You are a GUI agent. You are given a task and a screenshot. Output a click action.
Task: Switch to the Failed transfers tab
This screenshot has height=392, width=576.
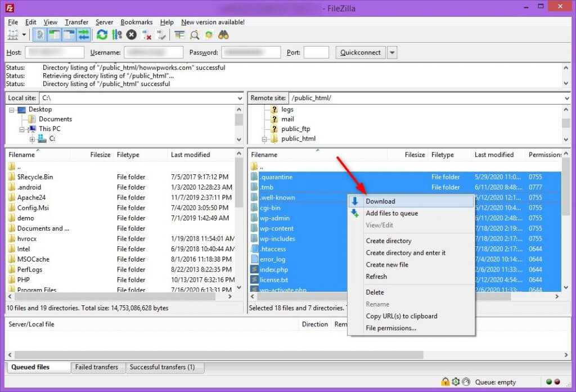click(97, 367)
